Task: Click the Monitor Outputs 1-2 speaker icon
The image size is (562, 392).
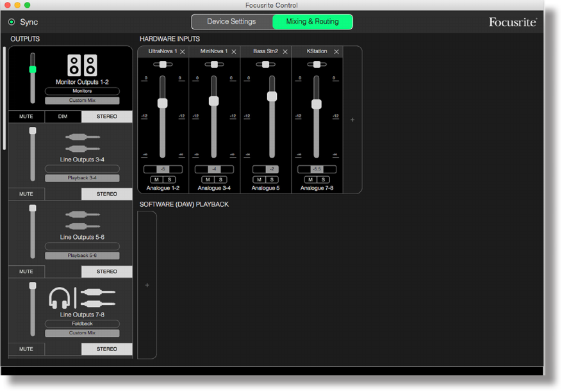Action: click(82, 65)
